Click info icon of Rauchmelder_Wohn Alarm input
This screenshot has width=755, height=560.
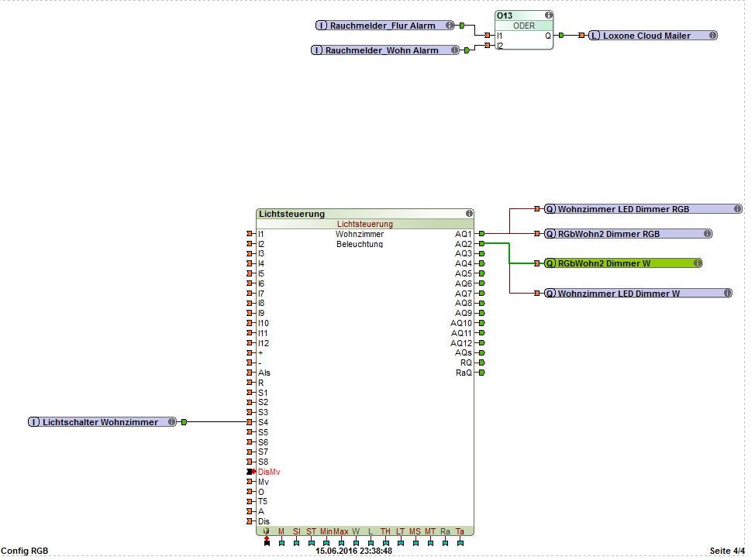click(x=454, y=50)
